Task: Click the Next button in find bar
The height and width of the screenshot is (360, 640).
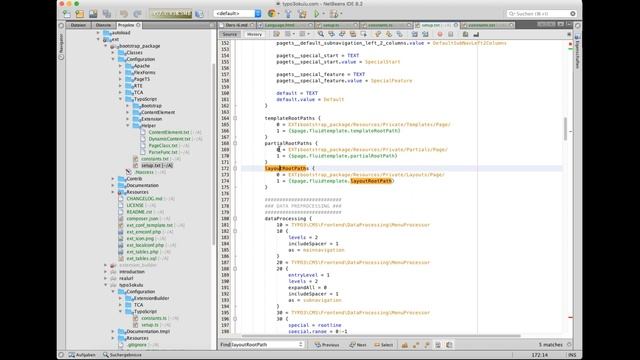Action: 358,345
